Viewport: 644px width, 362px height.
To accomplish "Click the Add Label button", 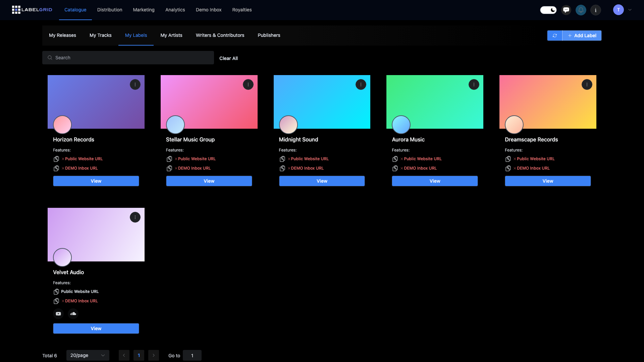I will tap(582, 36).
